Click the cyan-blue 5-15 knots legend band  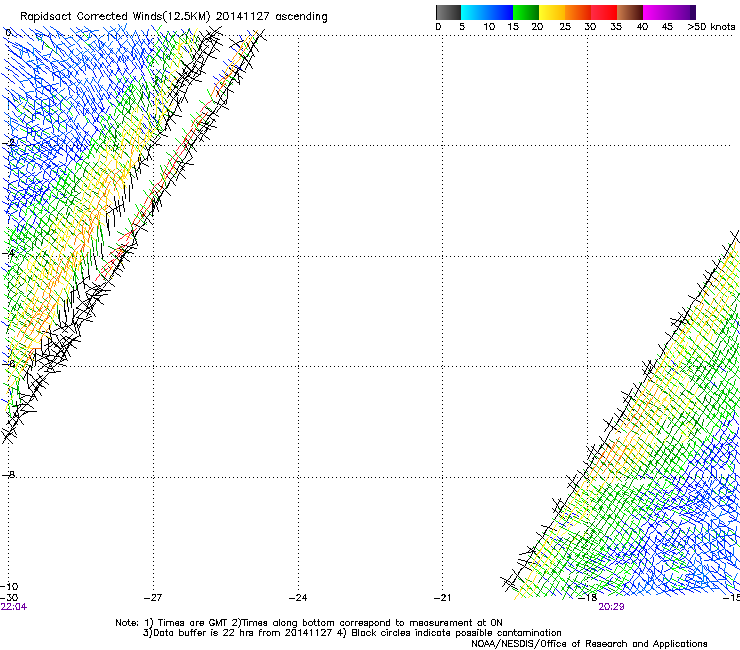point(487,12)
